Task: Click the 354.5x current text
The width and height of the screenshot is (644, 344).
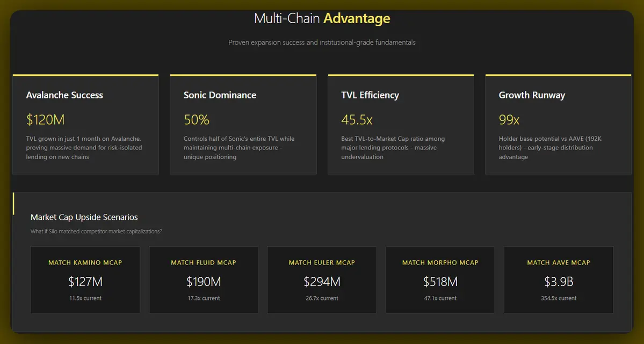Action: tap(558, 298)
